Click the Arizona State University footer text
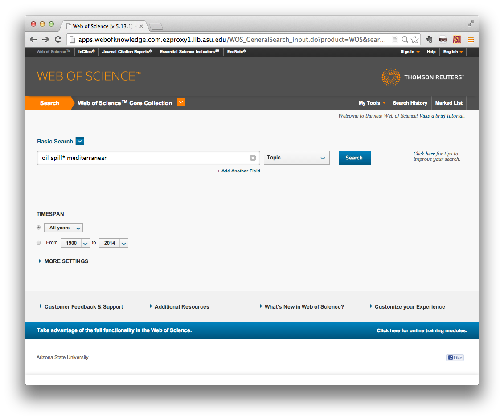The height and width of the screenshot is (420, 504). coord(62,357)
